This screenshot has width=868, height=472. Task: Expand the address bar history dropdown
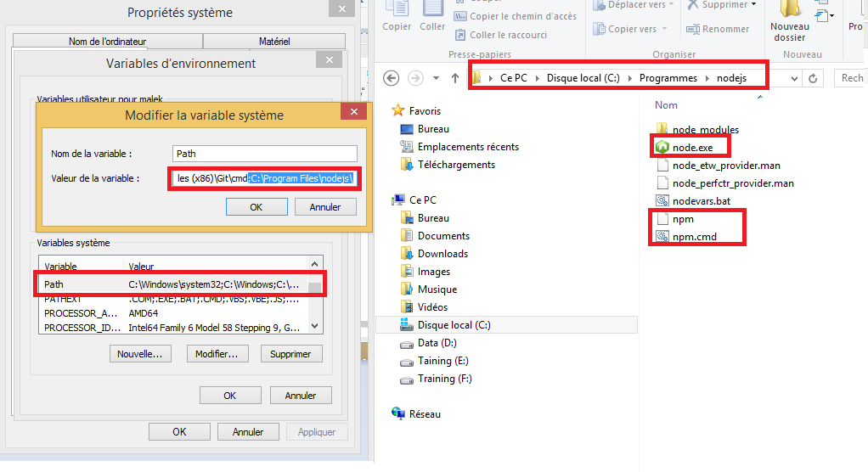pos(794,79)
